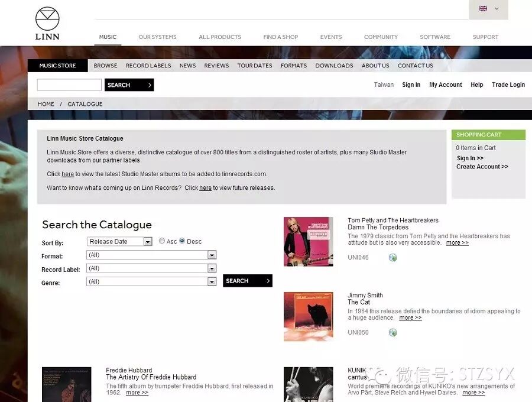Image resolution: width=532 pixels, height=402 pixels.
Task: Open the Help link
Action: tap(476, 85)
